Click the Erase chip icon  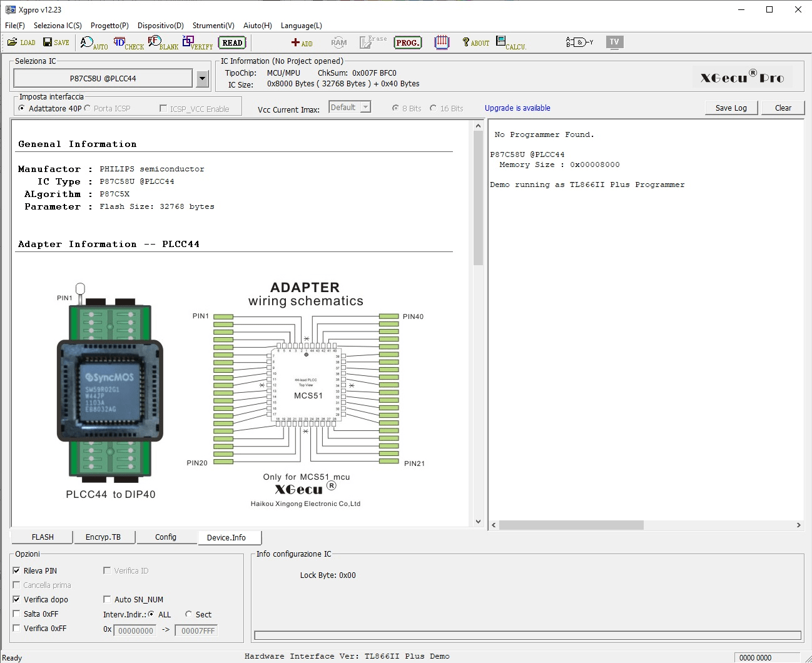point(373,42)
